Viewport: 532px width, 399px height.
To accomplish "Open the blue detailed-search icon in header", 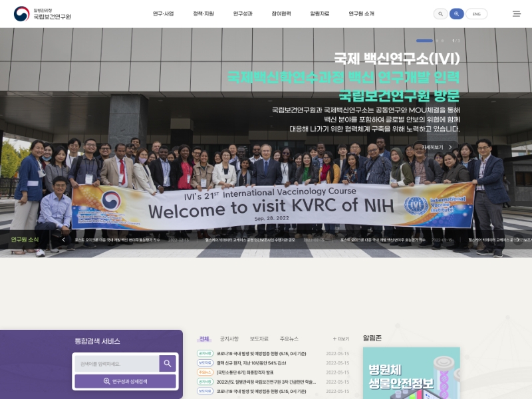I will (457, 14).
